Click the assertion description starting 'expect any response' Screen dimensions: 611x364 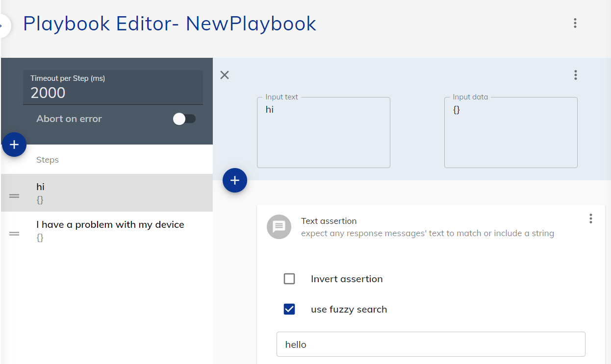428,233
